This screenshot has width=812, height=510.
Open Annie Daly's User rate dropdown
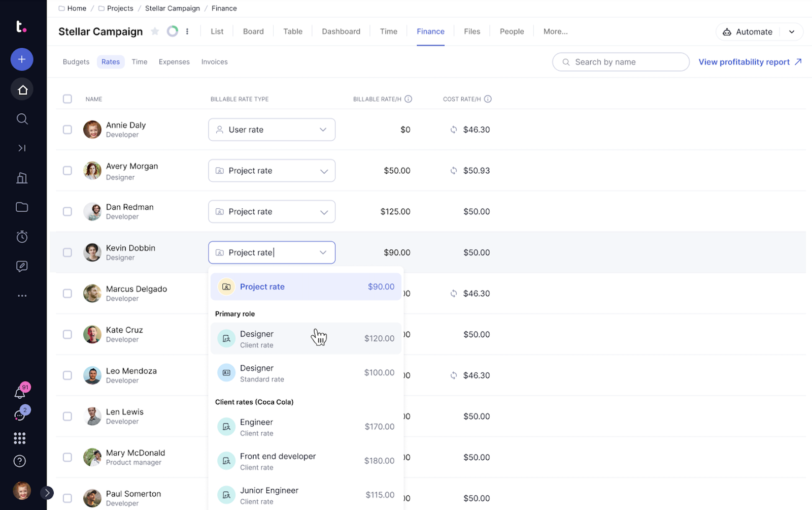(x=272, y=130)
